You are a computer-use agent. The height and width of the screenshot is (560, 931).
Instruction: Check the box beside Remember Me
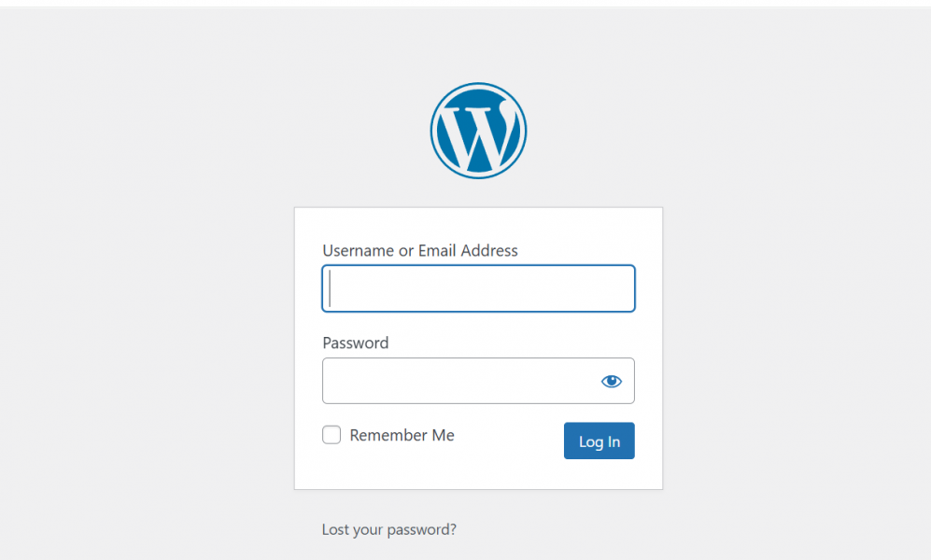(331, 435)
